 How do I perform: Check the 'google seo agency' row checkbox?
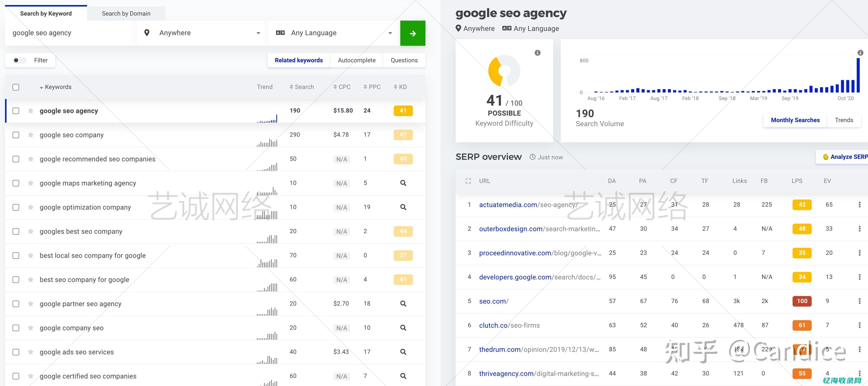point(16,111)
